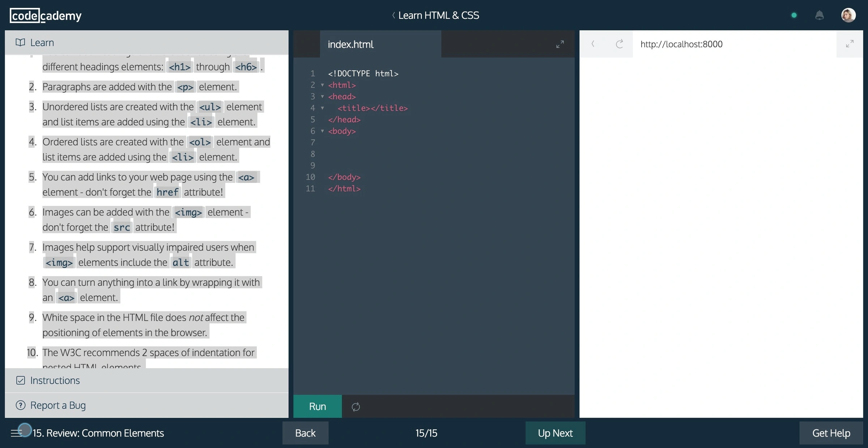Open your profile avatar
The height and width of the screenshot is (448, 868).
pos(848,15)
